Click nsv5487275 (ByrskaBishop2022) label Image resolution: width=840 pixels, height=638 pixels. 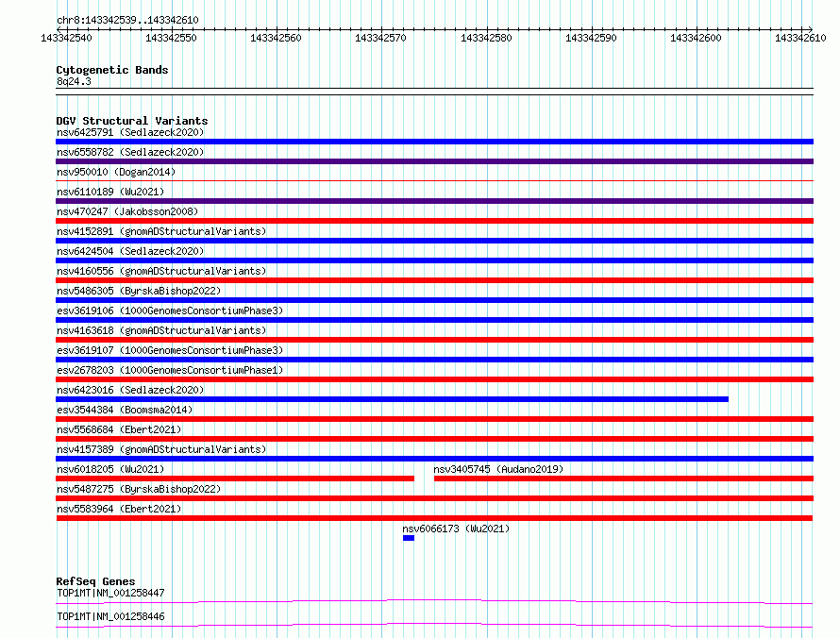(x=139, y=489)
